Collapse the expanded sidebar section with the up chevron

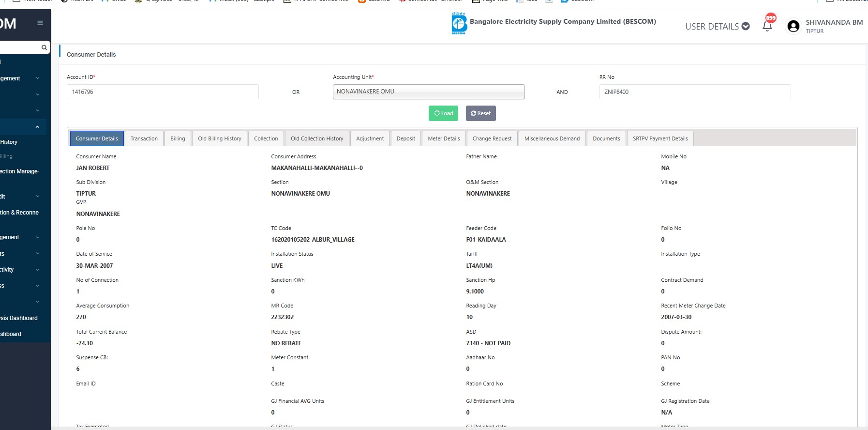(37, 127)
